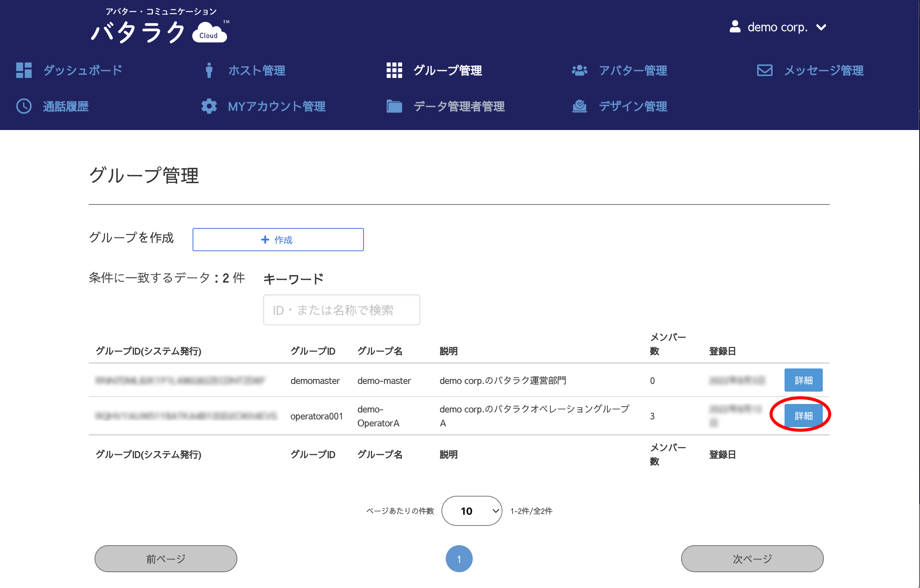This screenshot has height=588, width=920.
Task: Open 詳細 for operatora001 group
Action: (803, 416)
